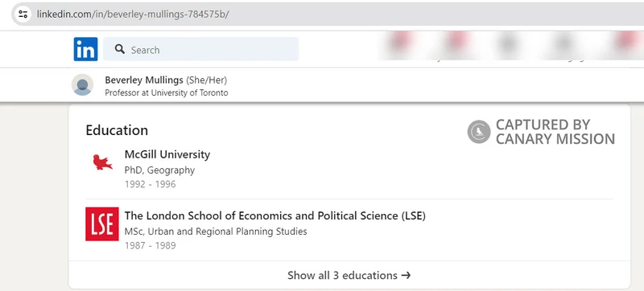Go to LinkedIn home via the logo
The width and height of the screenshot is (644, 291).
[x=86, y=49]
